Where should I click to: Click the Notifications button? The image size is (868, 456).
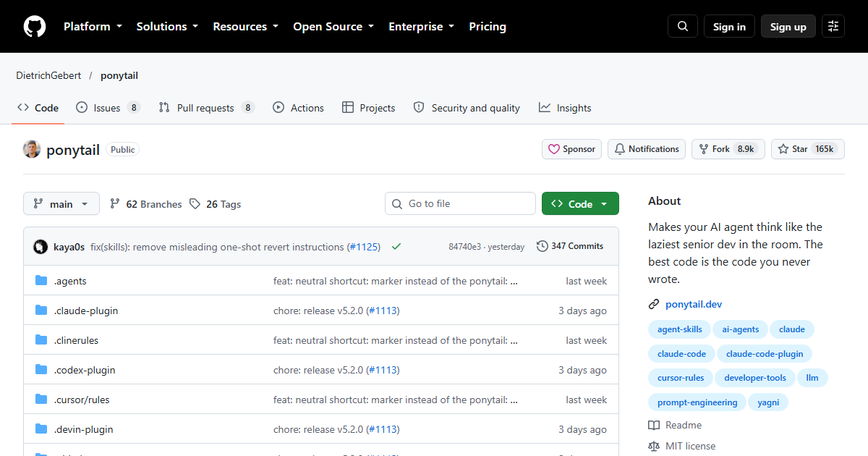[x=647, y=149]
